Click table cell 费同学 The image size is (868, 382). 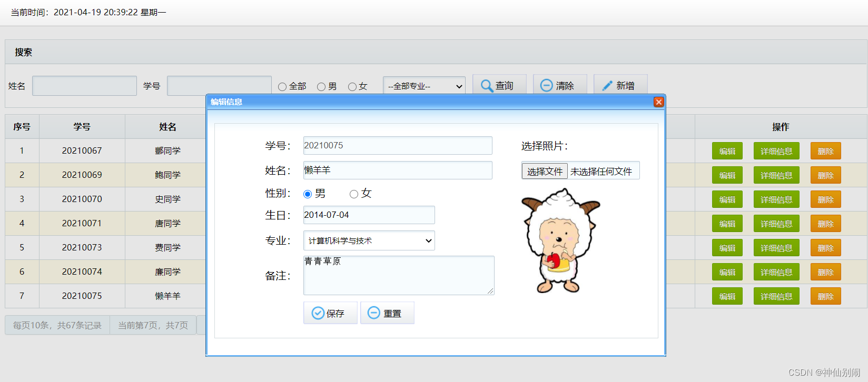[x=167, y=247]
